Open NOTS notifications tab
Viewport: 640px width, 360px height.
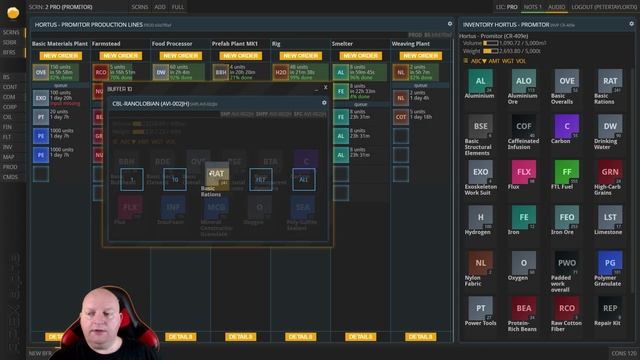(x=533, y=7)
